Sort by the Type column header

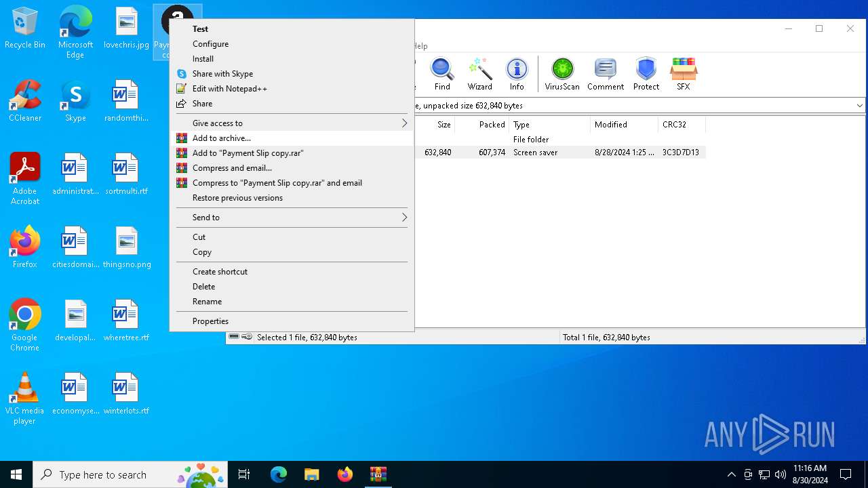click(549, 125)
